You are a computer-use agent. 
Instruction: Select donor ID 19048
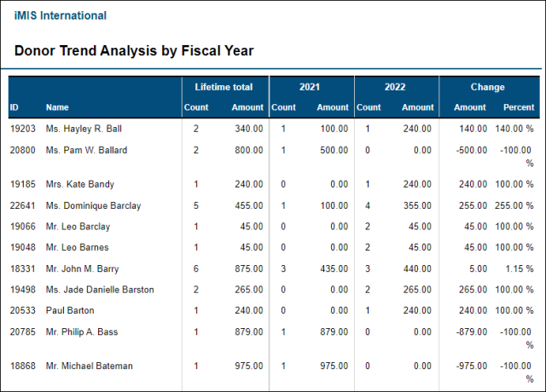(x=23, y=247)
